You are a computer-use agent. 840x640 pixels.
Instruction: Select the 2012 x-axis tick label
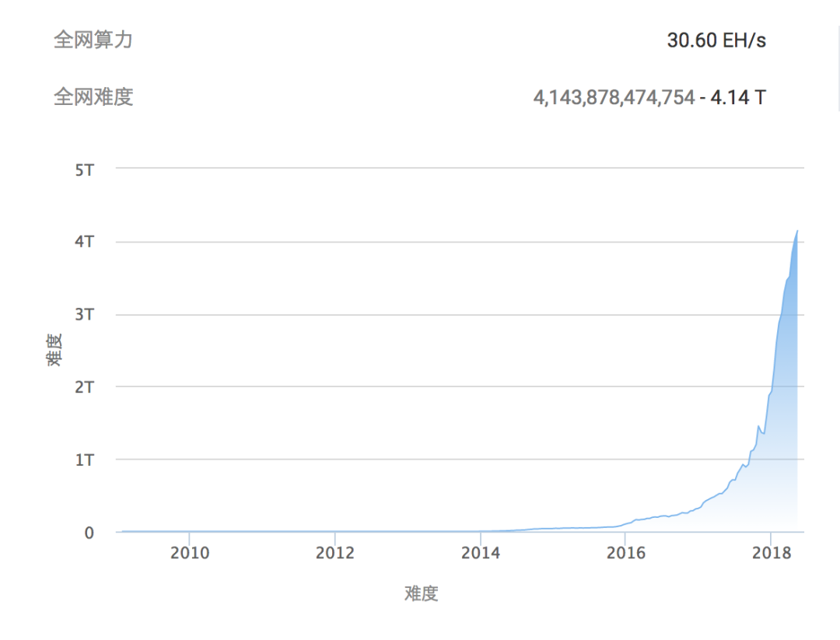[335, 553]
